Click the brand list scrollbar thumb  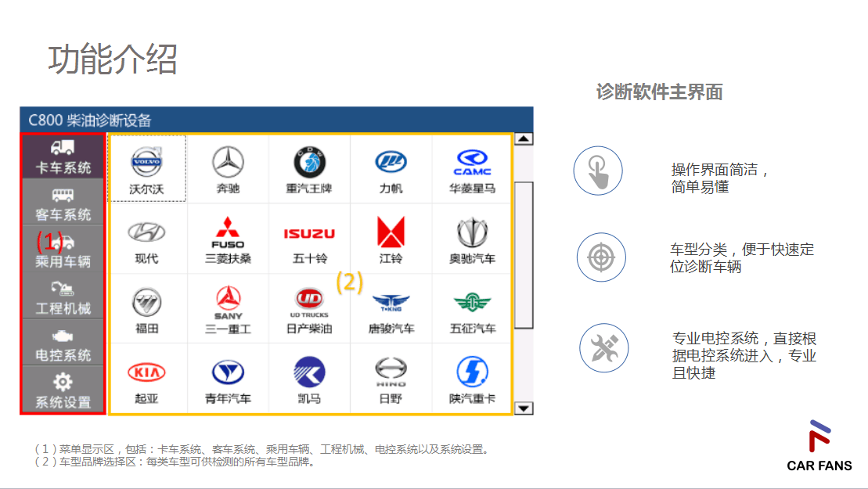pyautogui.click(x=524, y=255)
